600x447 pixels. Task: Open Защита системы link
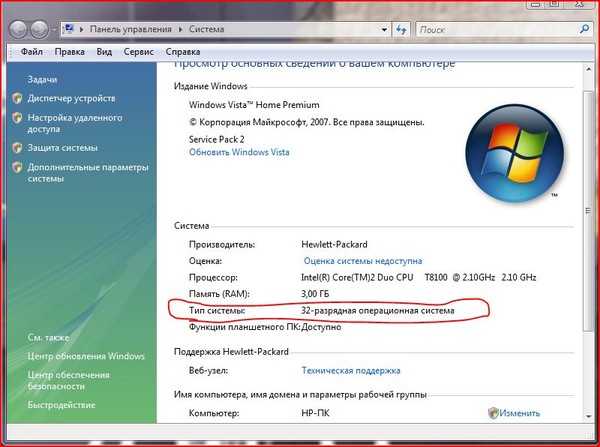point(62,148)
